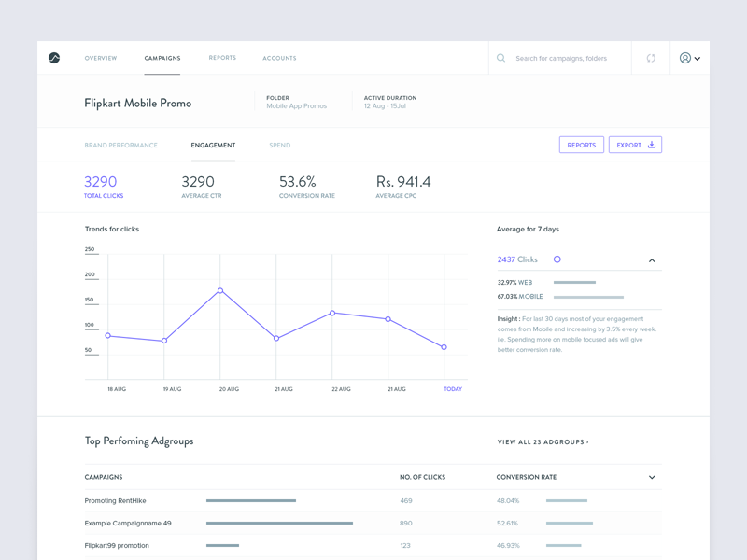This screenshot has width=747, height=560.
Task: Switch to the Spend tab
Action: (x=279, y=146)
